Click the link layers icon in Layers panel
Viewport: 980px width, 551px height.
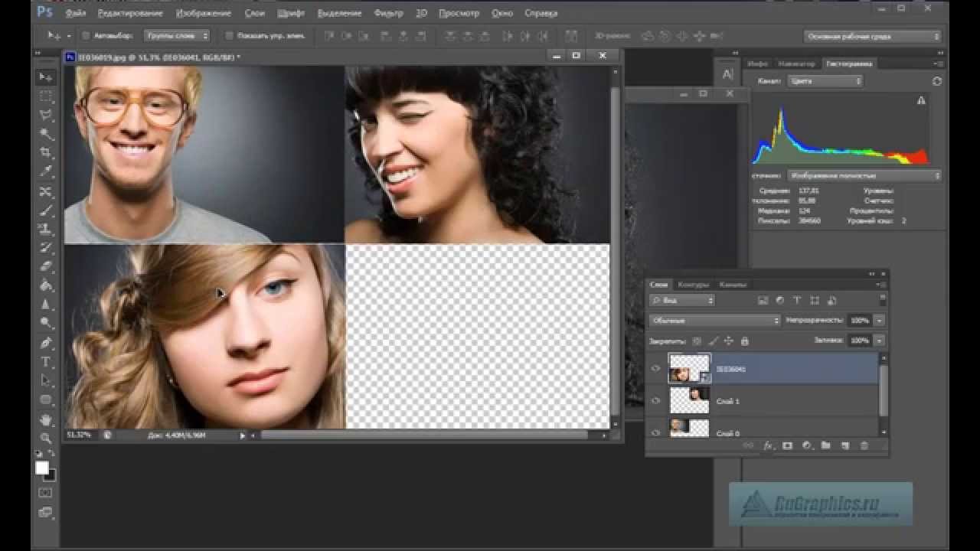pyautogui.click(x=748, y=445)
